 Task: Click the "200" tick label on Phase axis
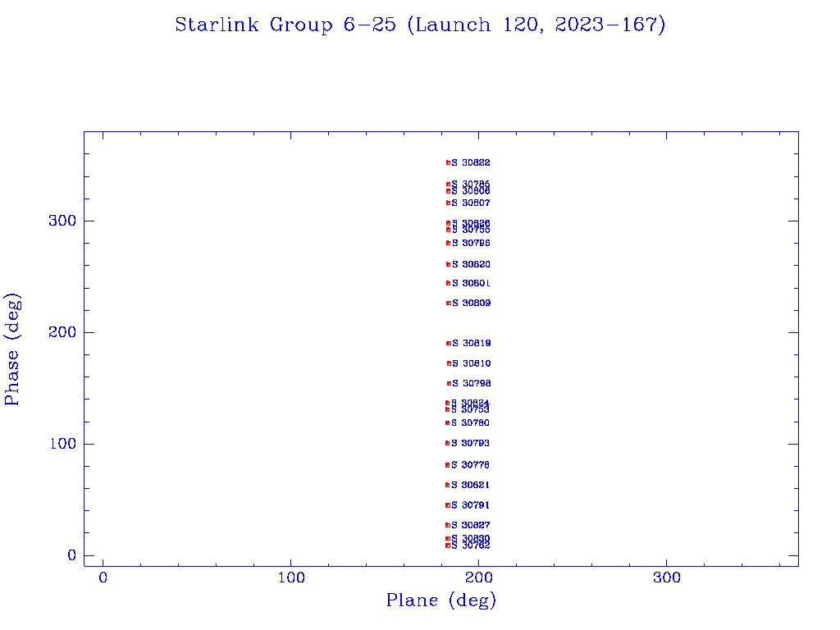coord(62,332)
